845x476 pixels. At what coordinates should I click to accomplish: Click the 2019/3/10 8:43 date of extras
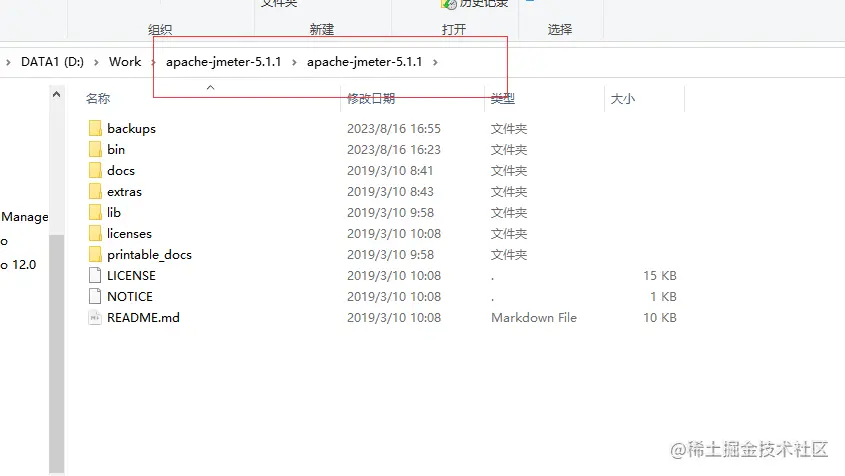point(390,191)
